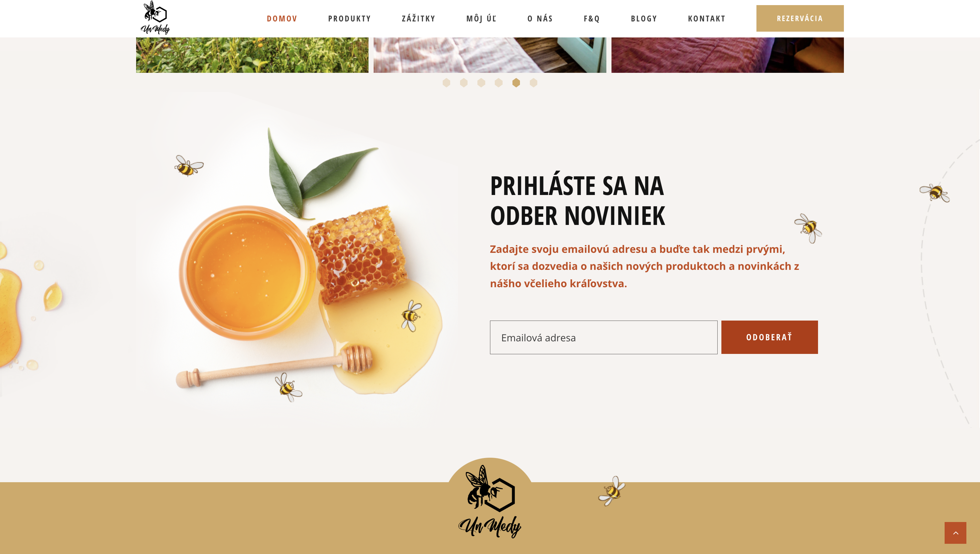
Task: Go to the Môj úľ page
Action: point(481,18)
